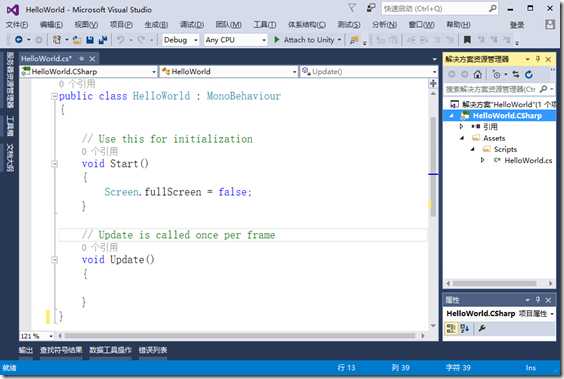Pin the HelloWorld.cs tab
564x379 pixels.
click(x=82, y=59)
